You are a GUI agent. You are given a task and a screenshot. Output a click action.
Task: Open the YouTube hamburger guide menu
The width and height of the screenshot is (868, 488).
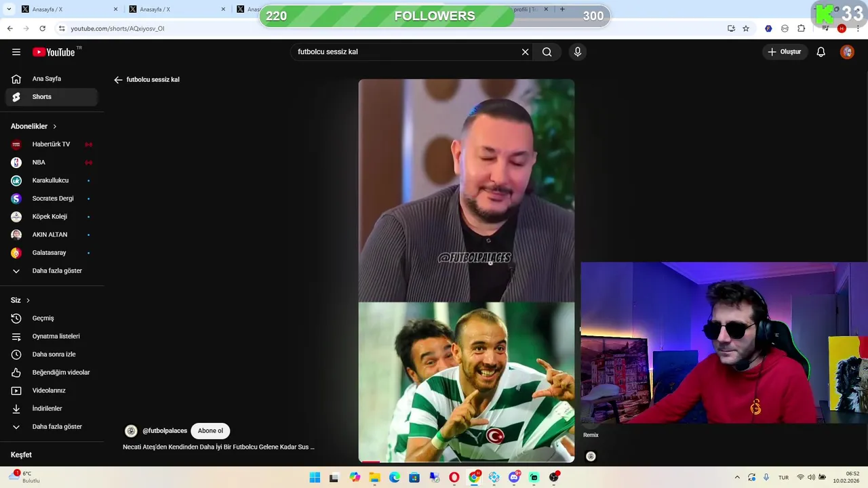click(16, 52)
